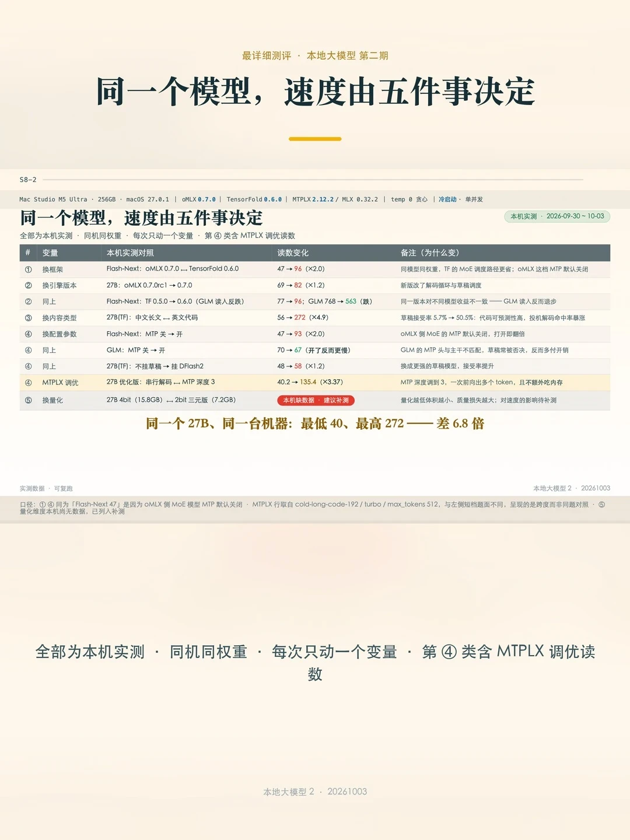Click the '47 → 96 (×2.0)' reading
The height and width of the screenshot is (840, 630).
click(301, 269)
